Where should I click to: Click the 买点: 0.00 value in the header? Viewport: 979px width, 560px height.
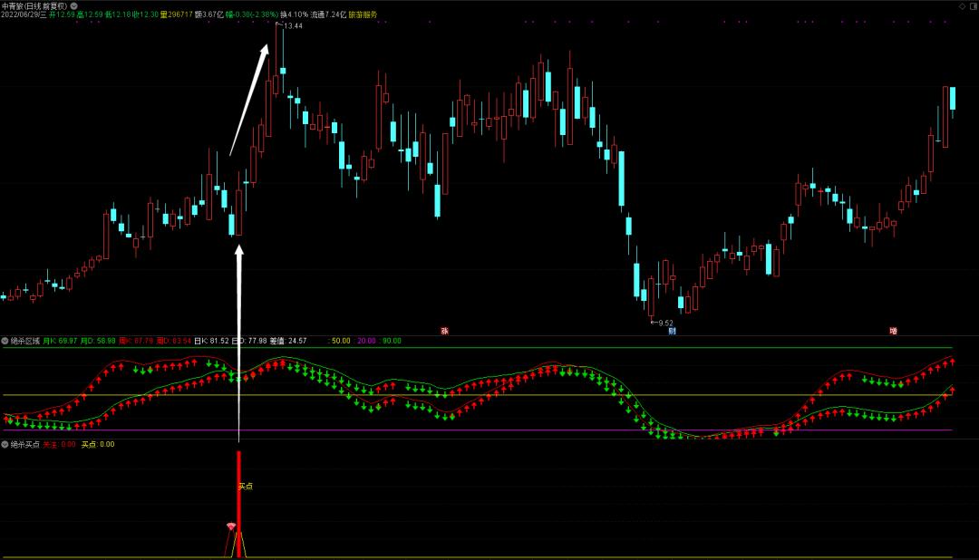coord(98,445)
